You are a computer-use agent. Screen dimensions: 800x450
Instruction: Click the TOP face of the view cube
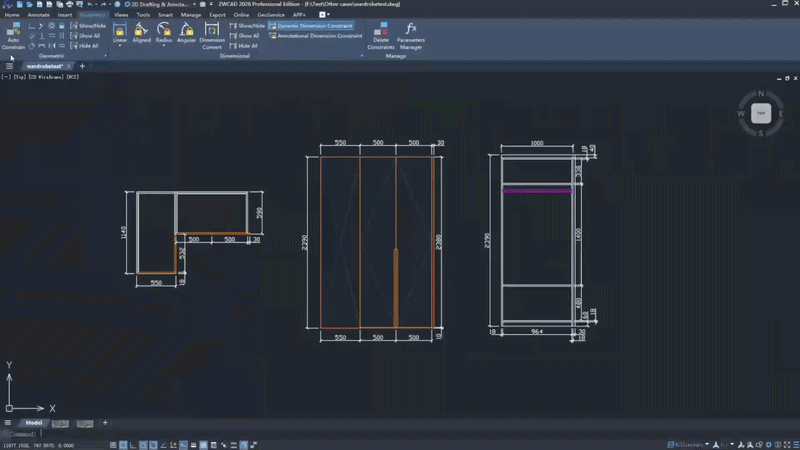(x=761, y=114)
